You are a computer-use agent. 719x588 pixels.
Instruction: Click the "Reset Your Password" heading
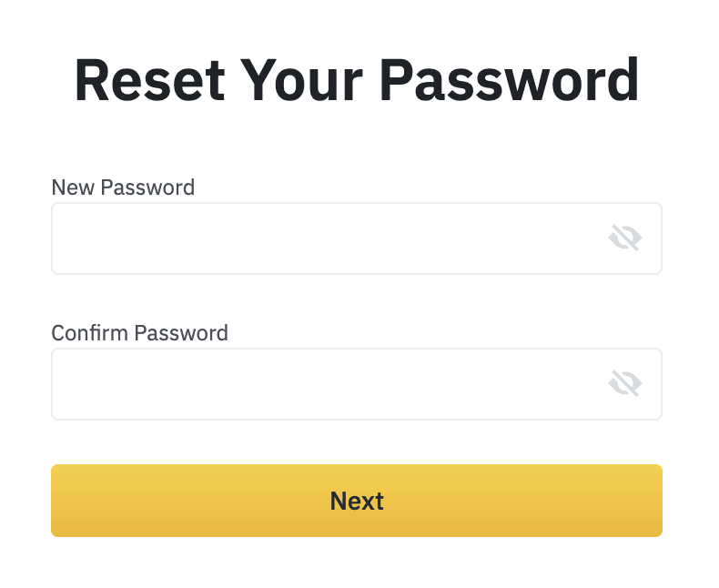coord(357,80)
